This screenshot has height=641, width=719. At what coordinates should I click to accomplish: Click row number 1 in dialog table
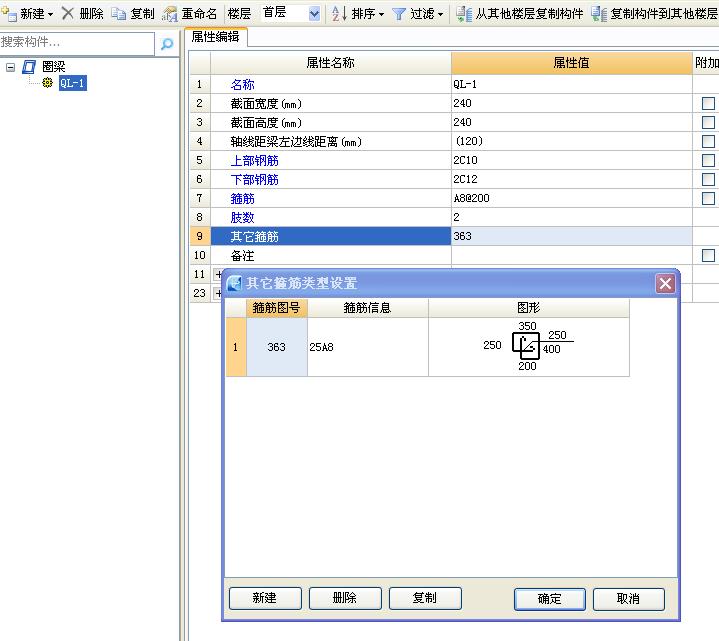pos(236,347)
